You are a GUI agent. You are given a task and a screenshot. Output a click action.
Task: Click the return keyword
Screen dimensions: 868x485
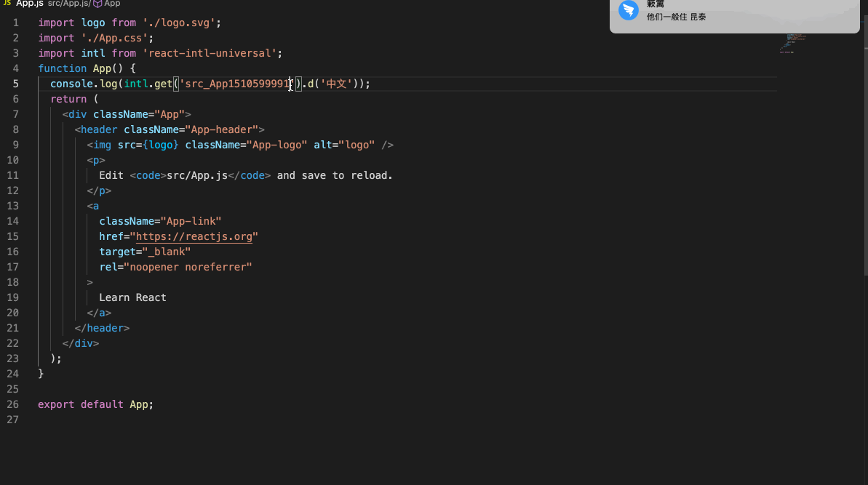(68, 99)
